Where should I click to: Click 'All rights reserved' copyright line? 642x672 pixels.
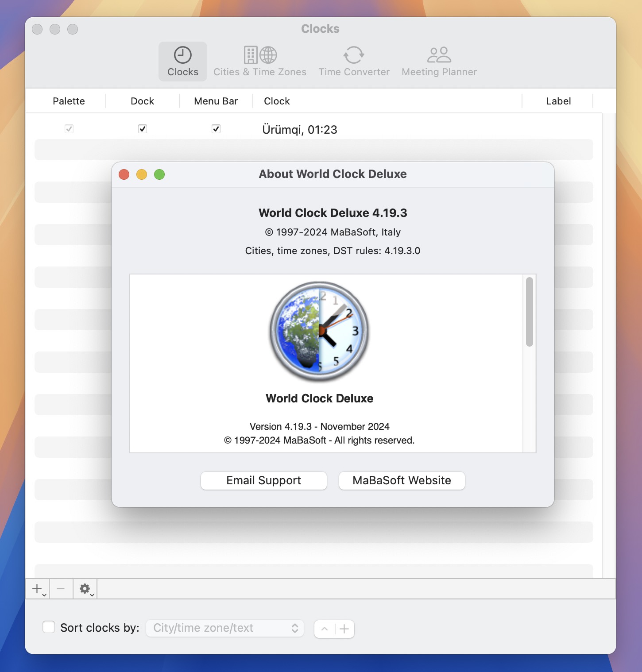point(320,440)
